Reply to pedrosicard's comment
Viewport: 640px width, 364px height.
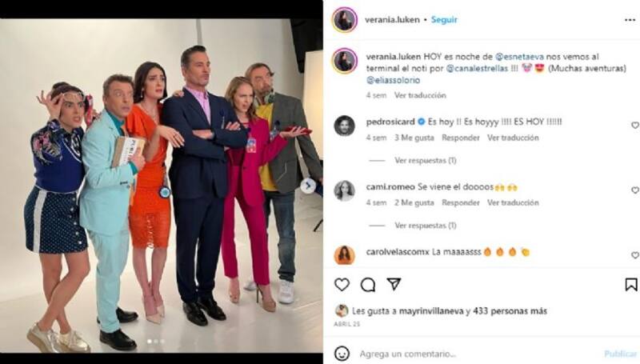click(461, 138)
